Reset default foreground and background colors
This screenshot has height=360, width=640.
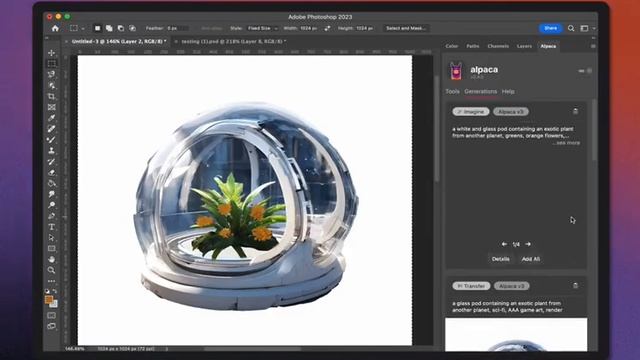(47, 291)
